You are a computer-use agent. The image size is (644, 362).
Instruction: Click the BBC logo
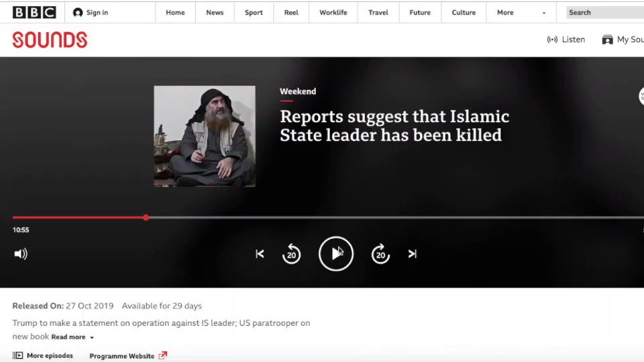pyautogui.click(x=34, y=12)
